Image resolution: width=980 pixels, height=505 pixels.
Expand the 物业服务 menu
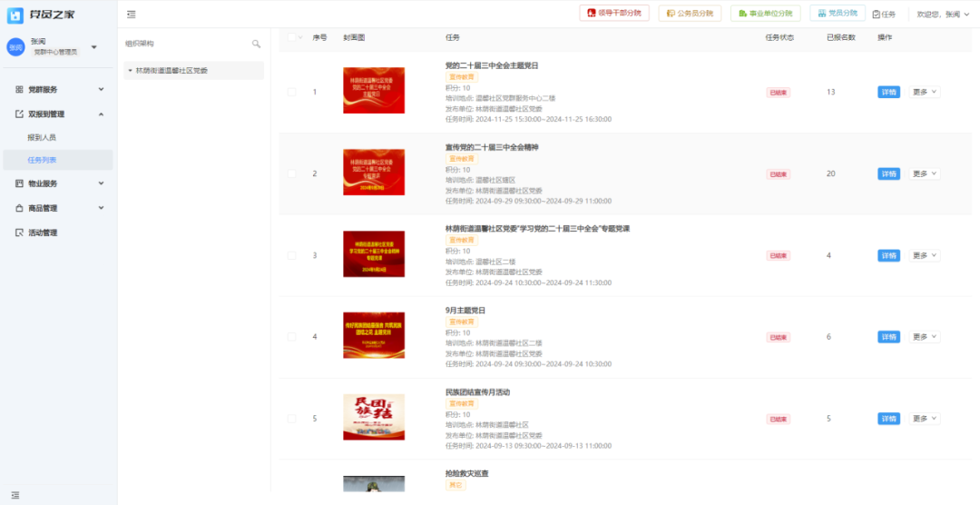[102, 183]
